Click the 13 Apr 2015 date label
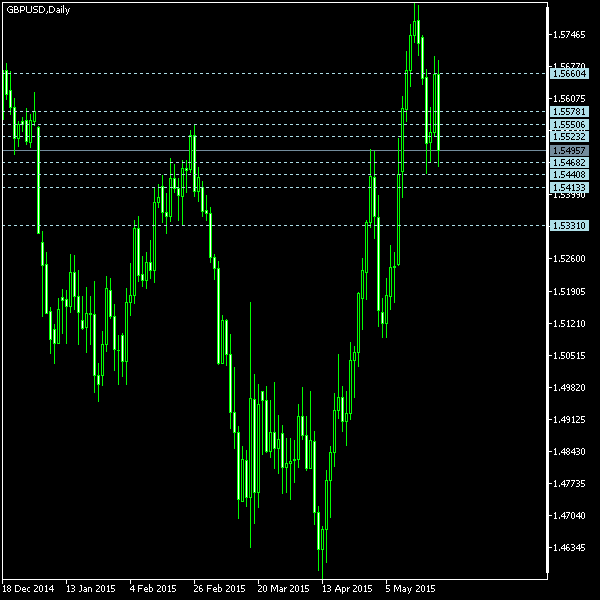The image size is (600, 600). [347, 589]
